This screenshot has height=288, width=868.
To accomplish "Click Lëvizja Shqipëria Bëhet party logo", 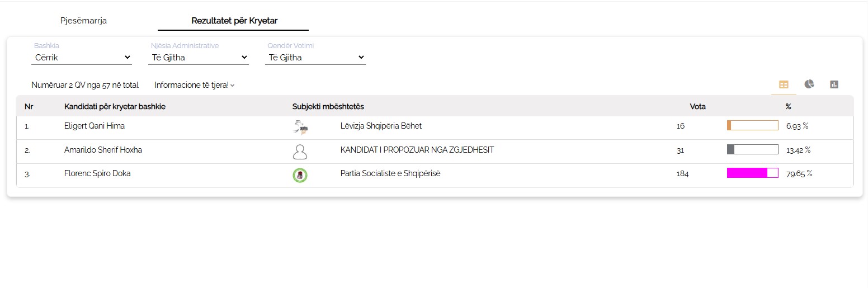I will (x=300, y=128).
